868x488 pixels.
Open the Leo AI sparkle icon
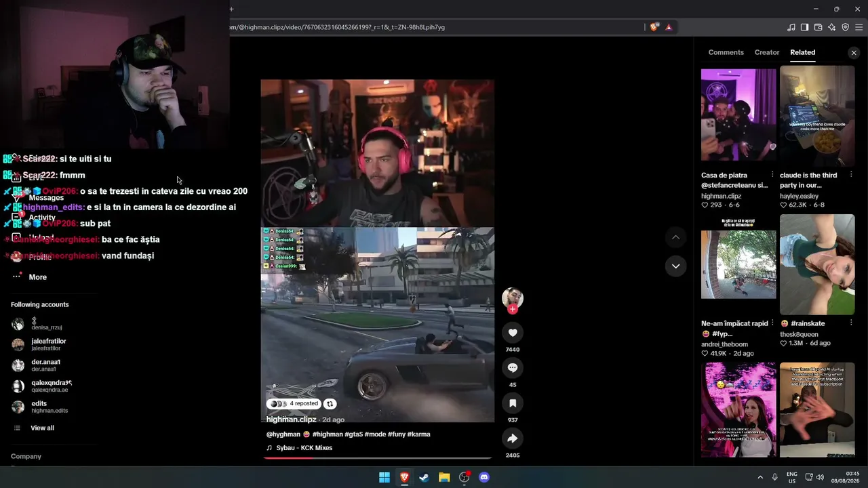click(x=831, y=27)
